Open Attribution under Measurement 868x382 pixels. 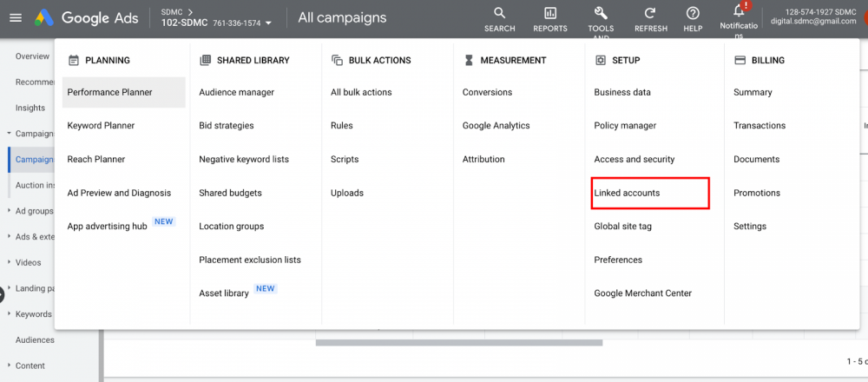tap(483, 160)
